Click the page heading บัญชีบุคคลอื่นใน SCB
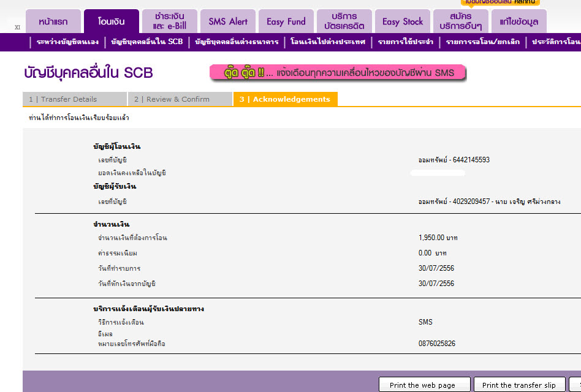The height and width of the screenshot is (392, 581). pos(88,73)
